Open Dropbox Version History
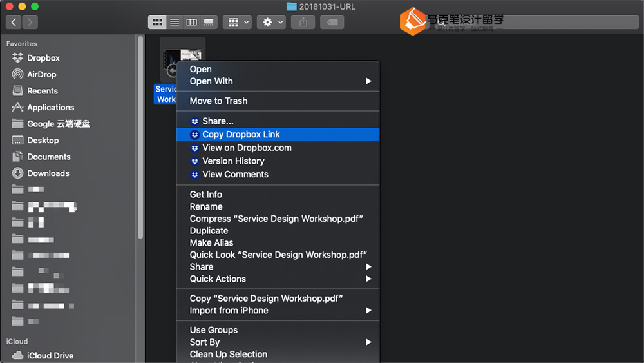The height and width of the screenshot is (363, 644). coord(278,161)
